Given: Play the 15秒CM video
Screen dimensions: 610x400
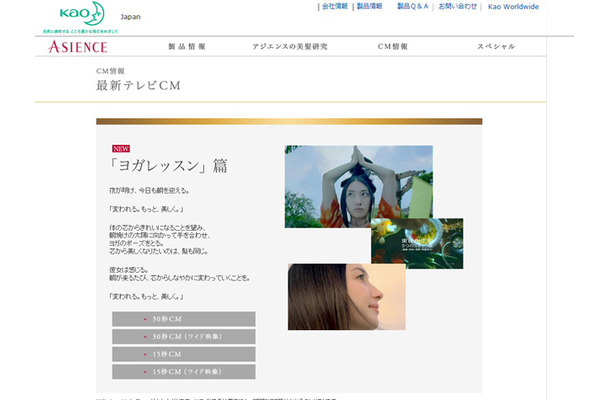Looking at the screenshot, I should [x=184, y=354].
